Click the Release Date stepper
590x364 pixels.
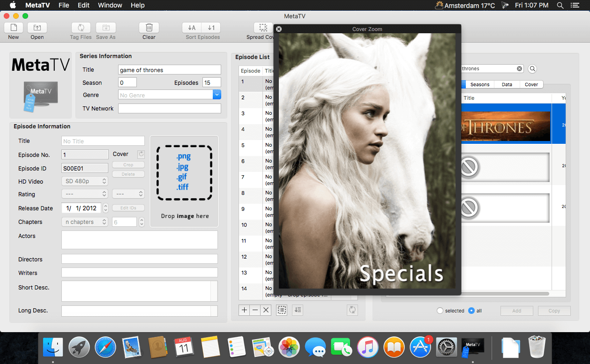(x=106, y=208)
